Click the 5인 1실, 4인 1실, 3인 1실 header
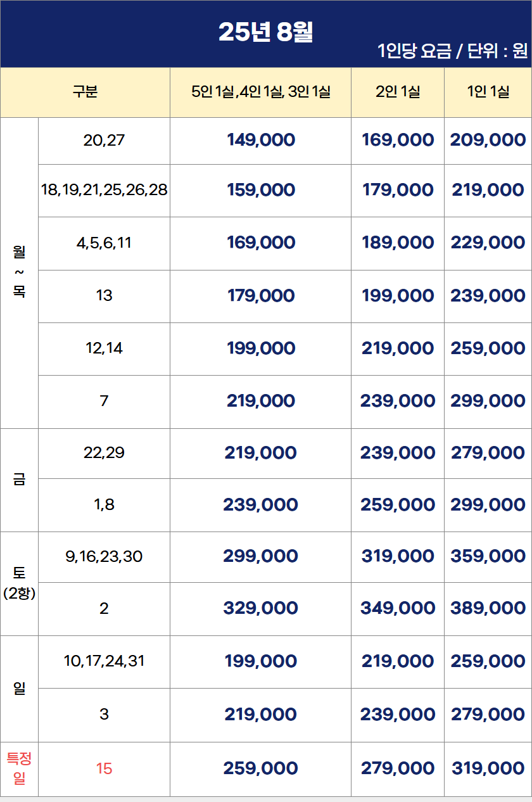 pyautogui.click(x=260, y=92)
